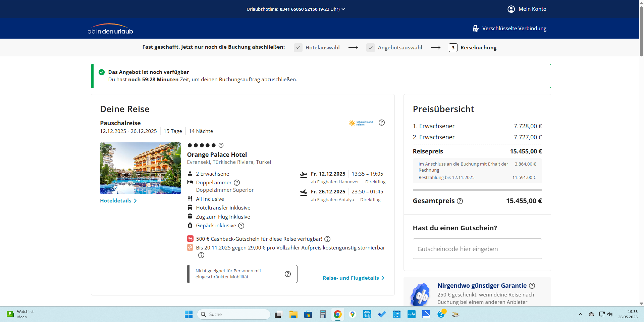The width and height of the screenshot is (644, 322).
Task: Click Verschlüsselte Verbindung label
Action: tap(514, 29)
